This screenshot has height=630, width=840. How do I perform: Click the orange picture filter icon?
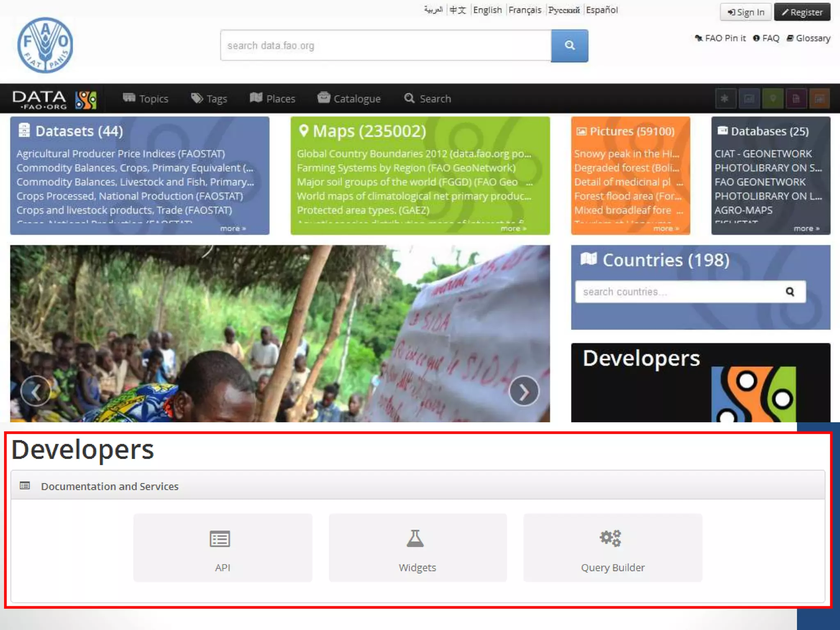(x=819, y=98)
